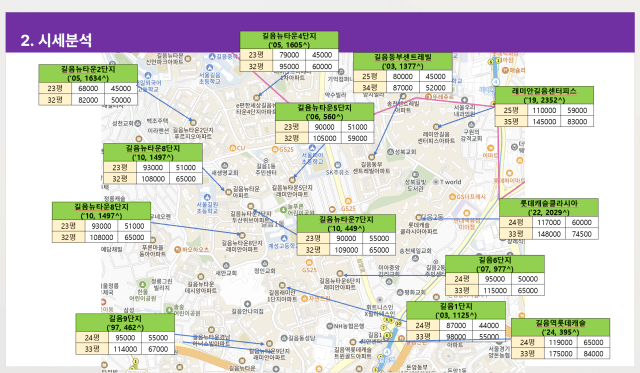Click the 세안교회 church marker icon

pos(226,265)
